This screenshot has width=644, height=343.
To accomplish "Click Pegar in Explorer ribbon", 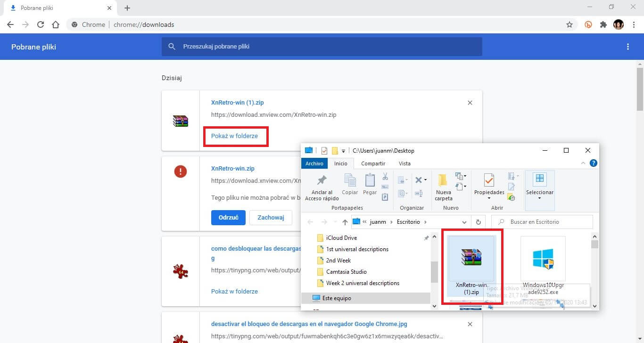I will (370, 184).
